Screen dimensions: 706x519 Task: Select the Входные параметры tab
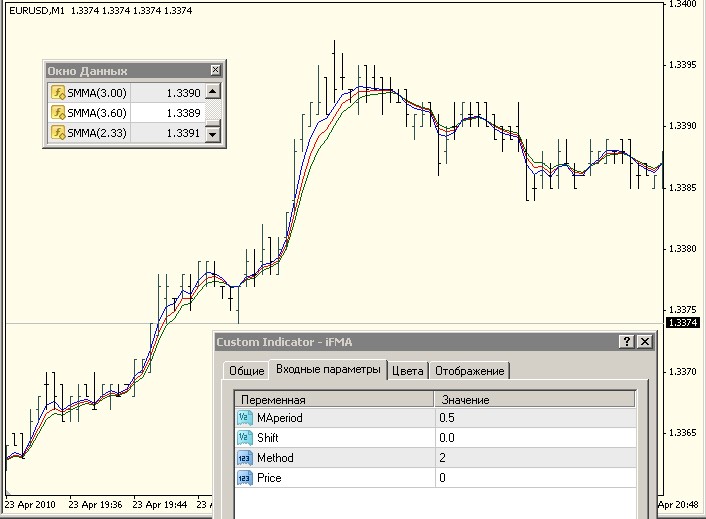(328, 370)
